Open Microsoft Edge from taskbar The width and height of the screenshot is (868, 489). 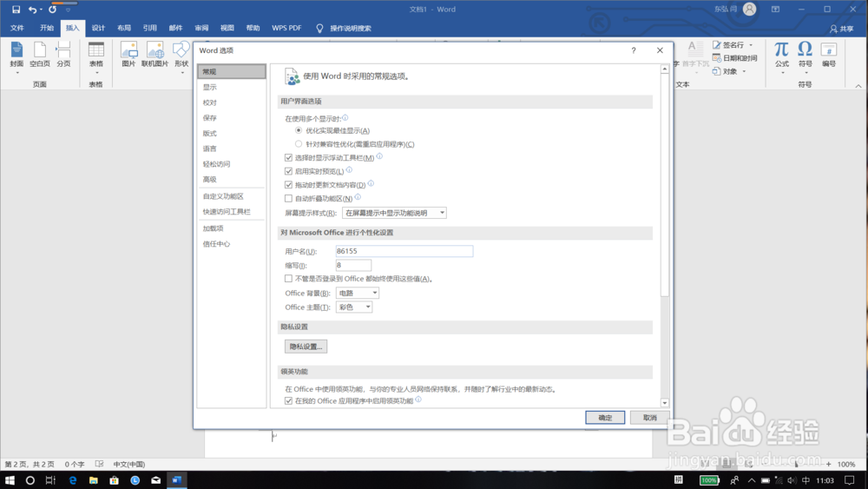click(73, 480)
